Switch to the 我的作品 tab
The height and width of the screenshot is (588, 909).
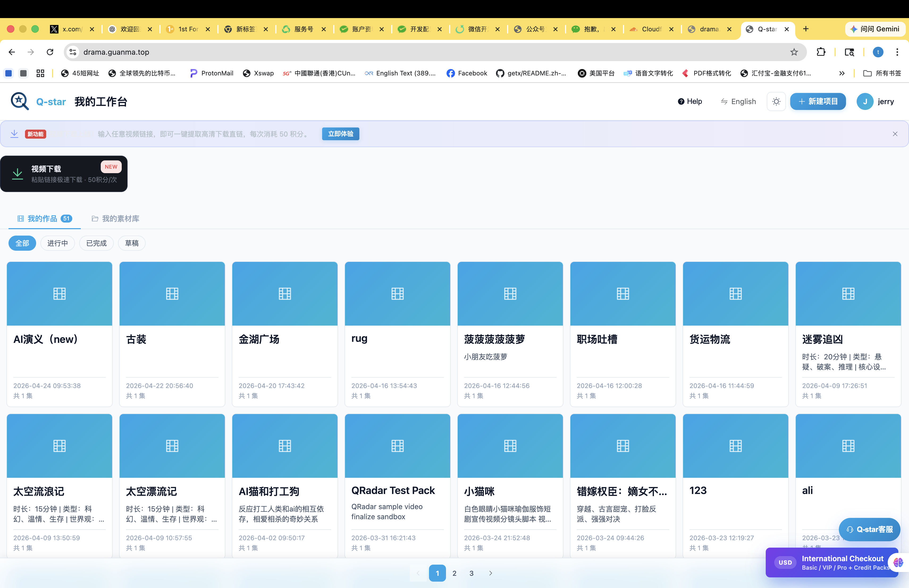tap(45, 219)
